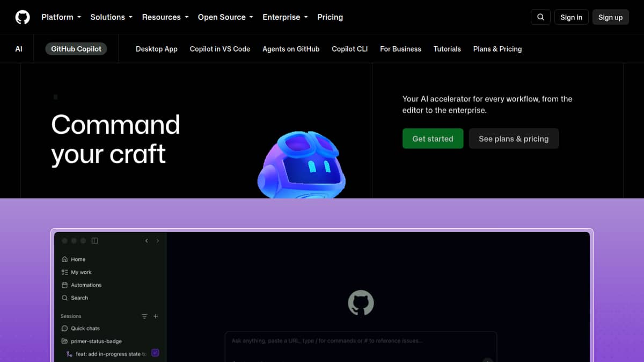Open the site search magnifier button
This screenshot has height=362, width=644.
[x=540, y=17]
